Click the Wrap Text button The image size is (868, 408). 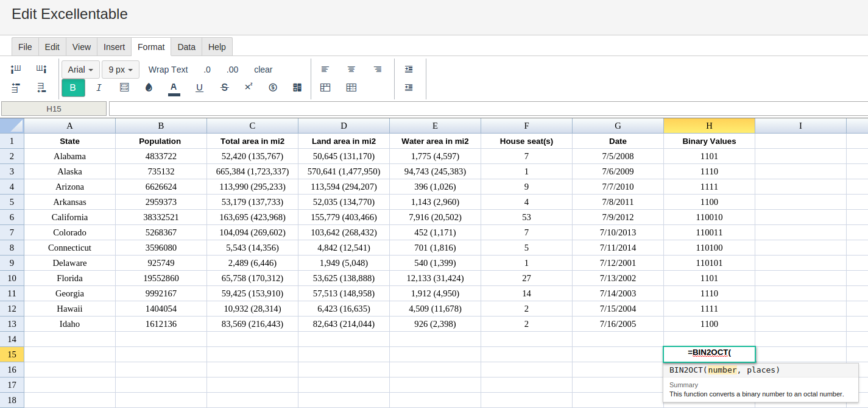pyautogui.click(x=168, y=70)
